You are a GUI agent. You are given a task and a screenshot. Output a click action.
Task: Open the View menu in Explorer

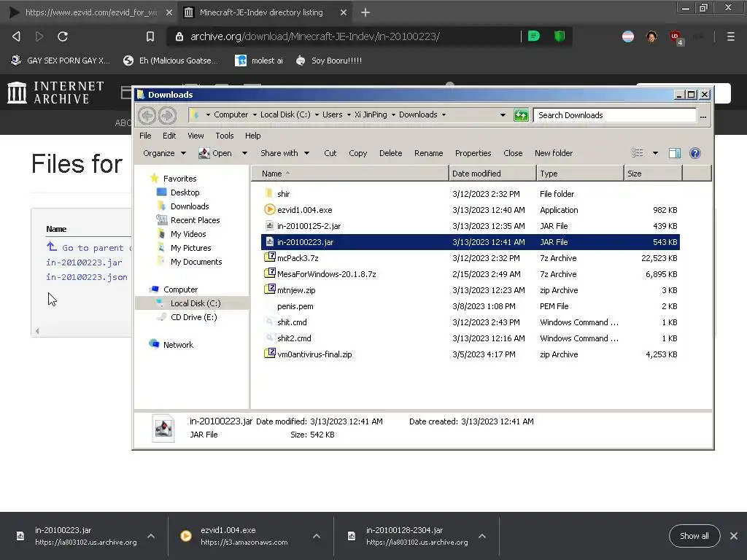tap(196, 136)
